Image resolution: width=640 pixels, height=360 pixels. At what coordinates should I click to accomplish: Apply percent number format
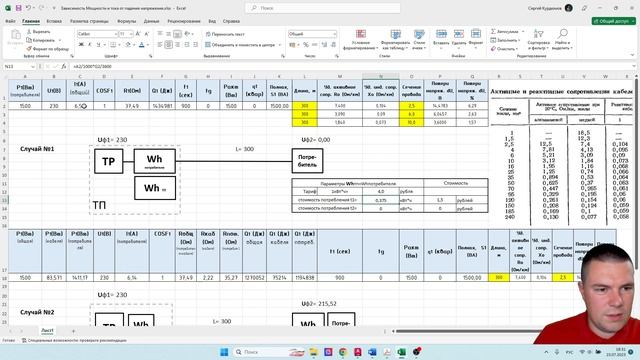click(306, 44)
